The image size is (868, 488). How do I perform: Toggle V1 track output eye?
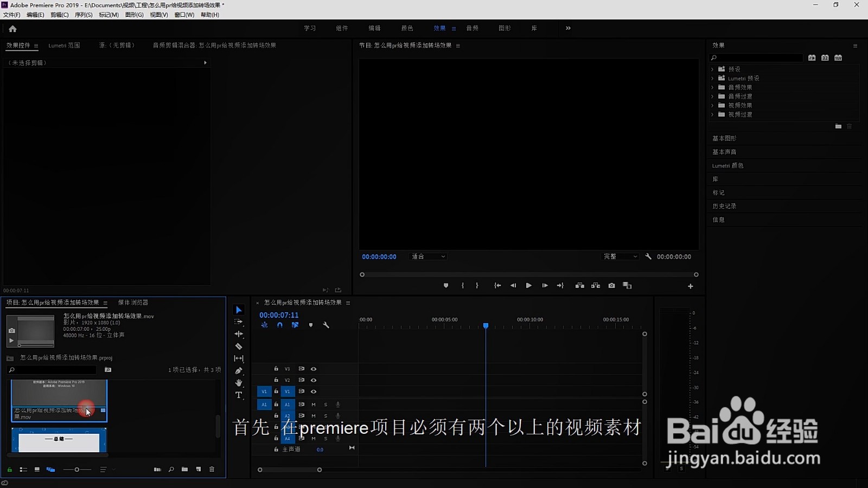coord(314,391)
